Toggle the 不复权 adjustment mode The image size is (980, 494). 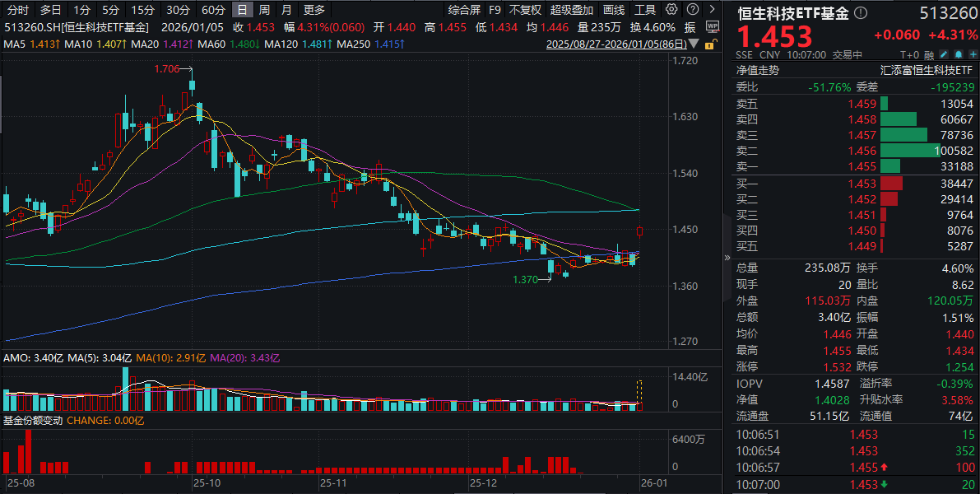pyautogui.click(x=524, y=10)
